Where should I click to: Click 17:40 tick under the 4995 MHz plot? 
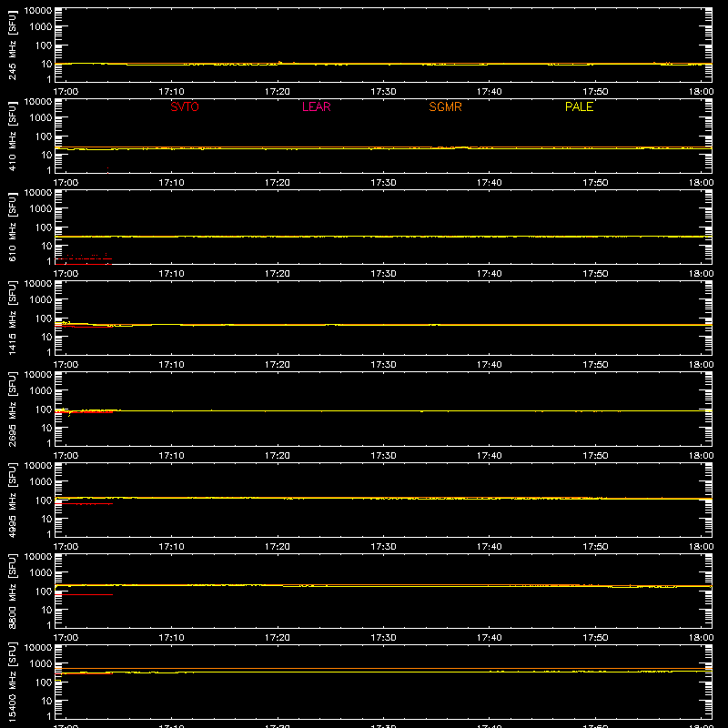pos(489,547)
